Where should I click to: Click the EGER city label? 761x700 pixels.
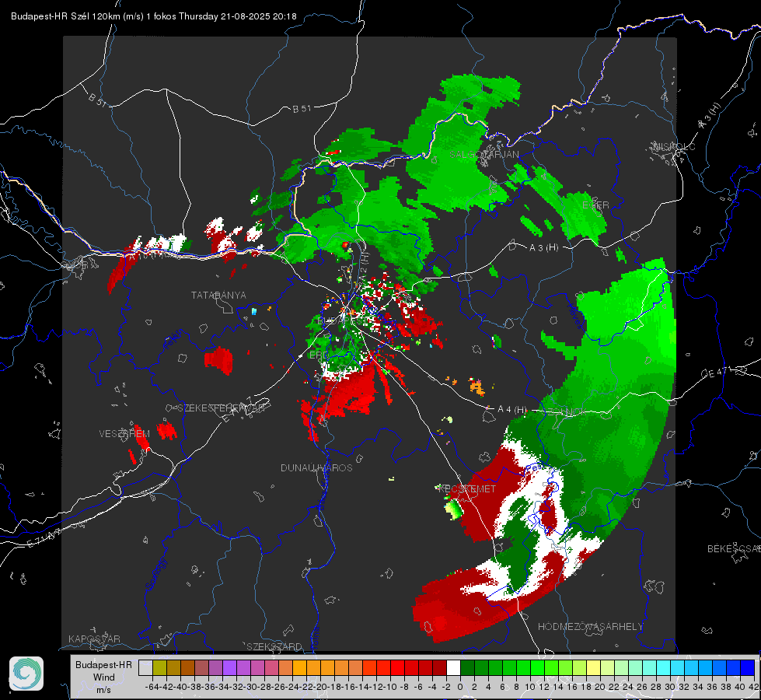[x=595, y=205]
